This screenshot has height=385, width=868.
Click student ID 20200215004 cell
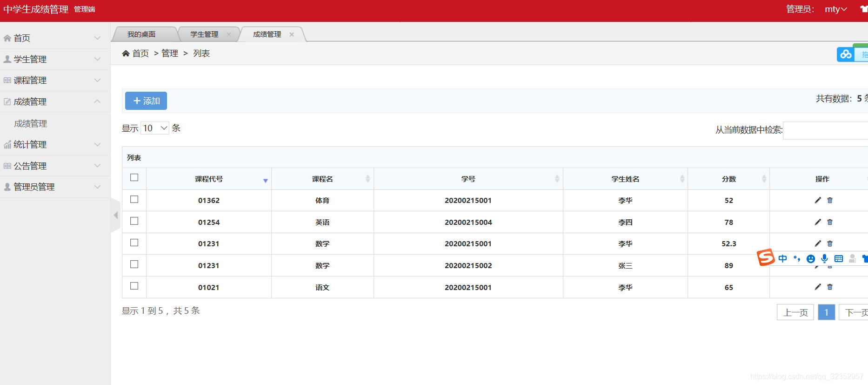(x=468, y=222)
